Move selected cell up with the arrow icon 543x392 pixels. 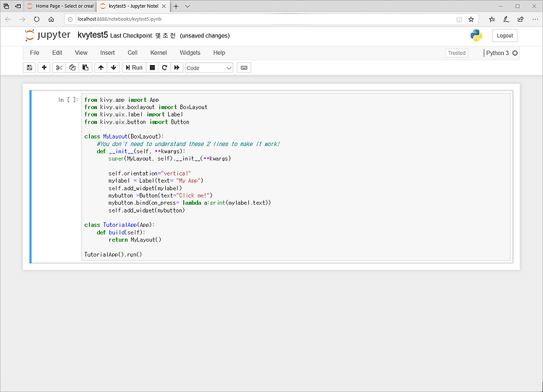[101, 68]
